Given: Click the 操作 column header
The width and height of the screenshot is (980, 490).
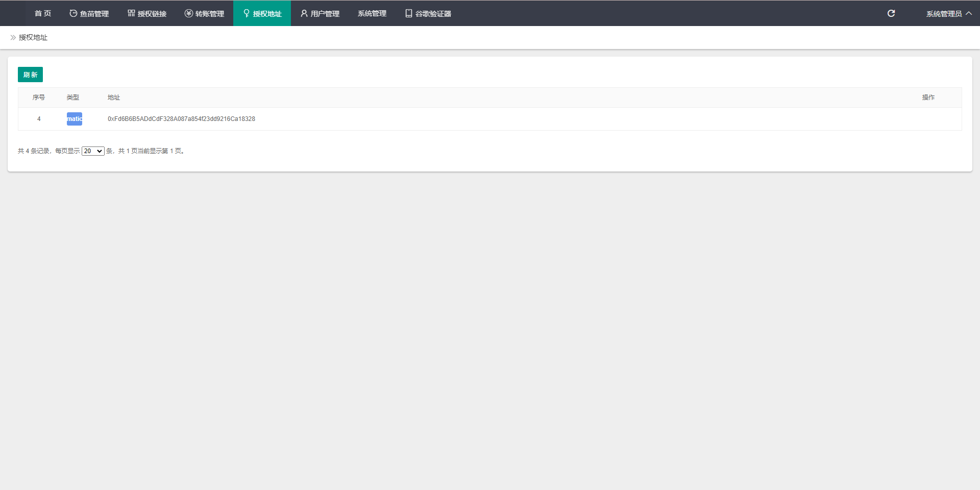Looking at the screenshot, I should [x=928, y=97].
